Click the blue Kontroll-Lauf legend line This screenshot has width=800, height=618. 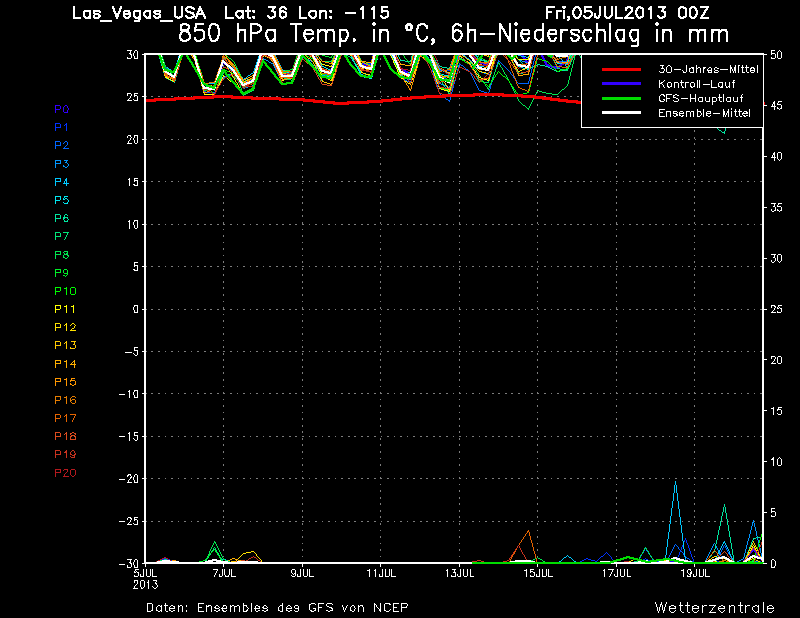point(621,84)
